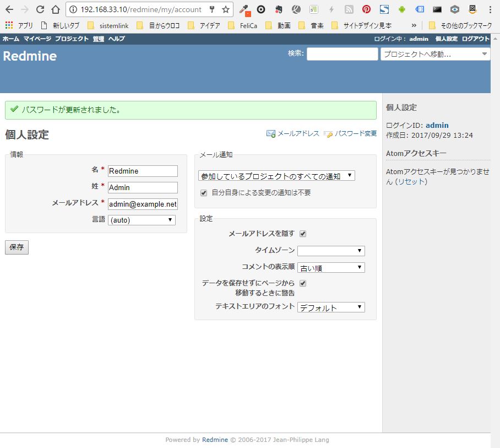Click the 名 input field containing Redmine
500x448 pixels.
pyautogui.click(x=143, y=171)
